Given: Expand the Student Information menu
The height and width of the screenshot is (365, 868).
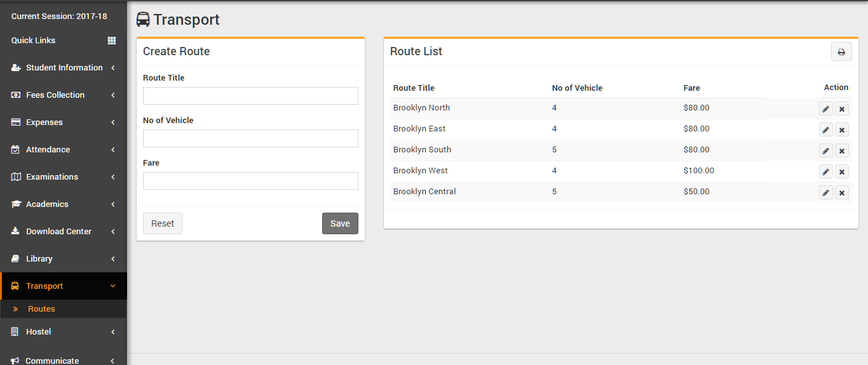Looking at the screenshot, I should [x=64, y=68].
